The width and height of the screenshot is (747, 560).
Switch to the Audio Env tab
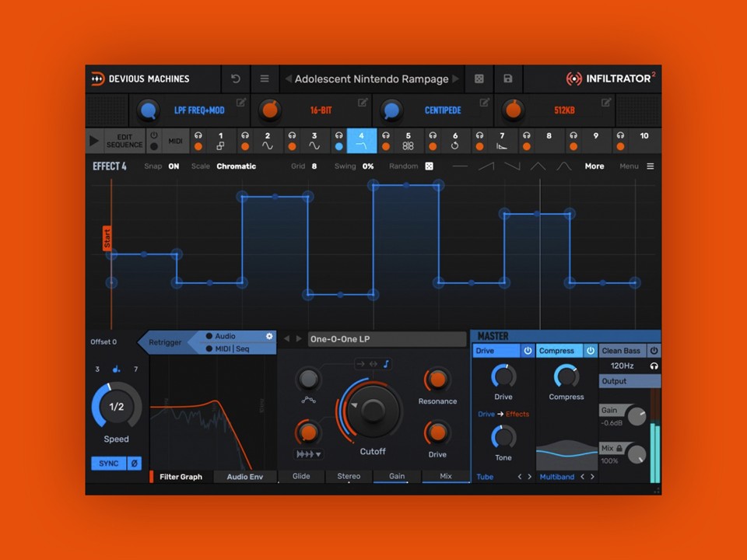click(245, 477)
